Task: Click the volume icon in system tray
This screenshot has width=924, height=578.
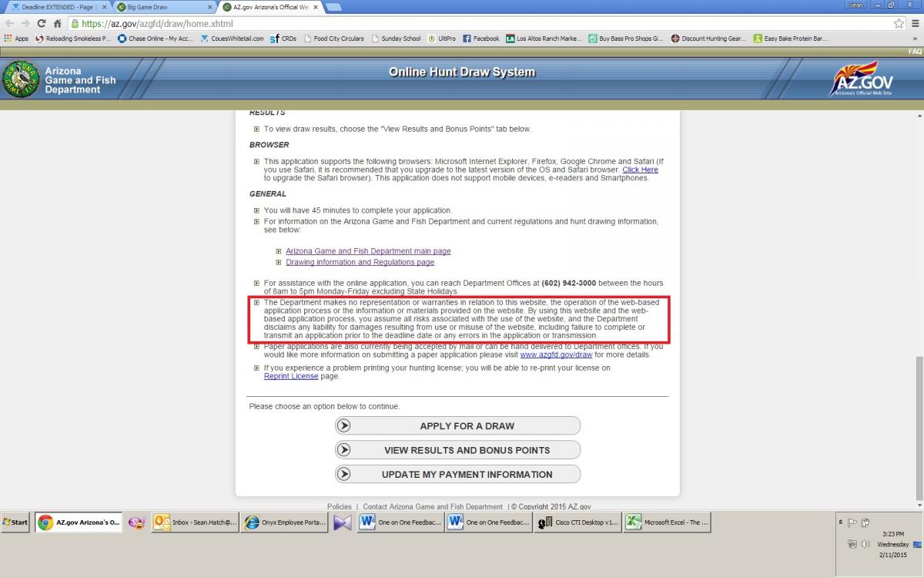Action: (865, 544)
